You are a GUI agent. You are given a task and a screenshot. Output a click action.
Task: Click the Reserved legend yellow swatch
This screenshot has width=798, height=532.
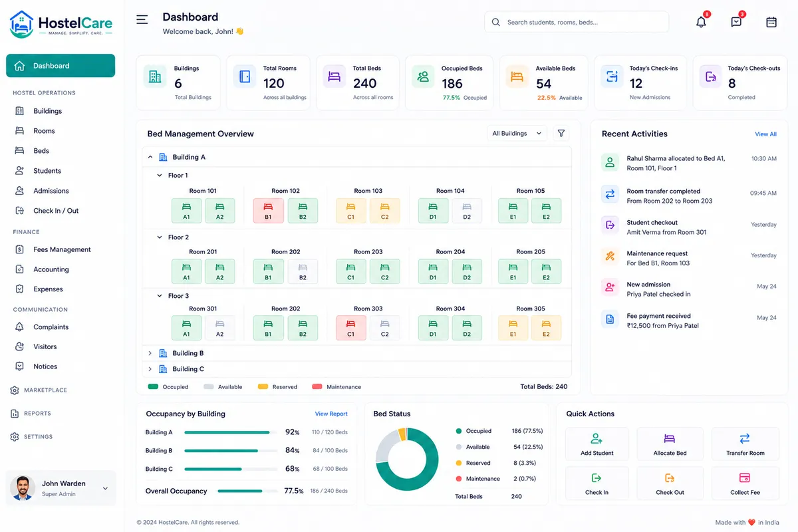click(263, 386)
